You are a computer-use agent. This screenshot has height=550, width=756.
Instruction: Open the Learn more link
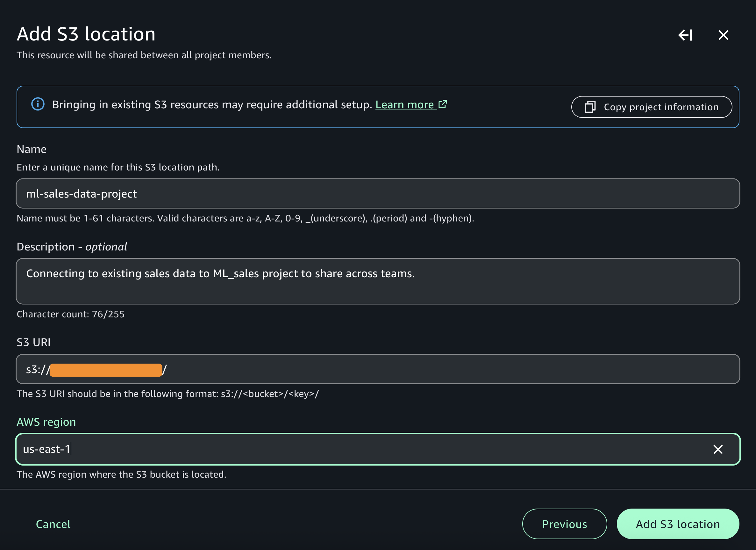405,105
